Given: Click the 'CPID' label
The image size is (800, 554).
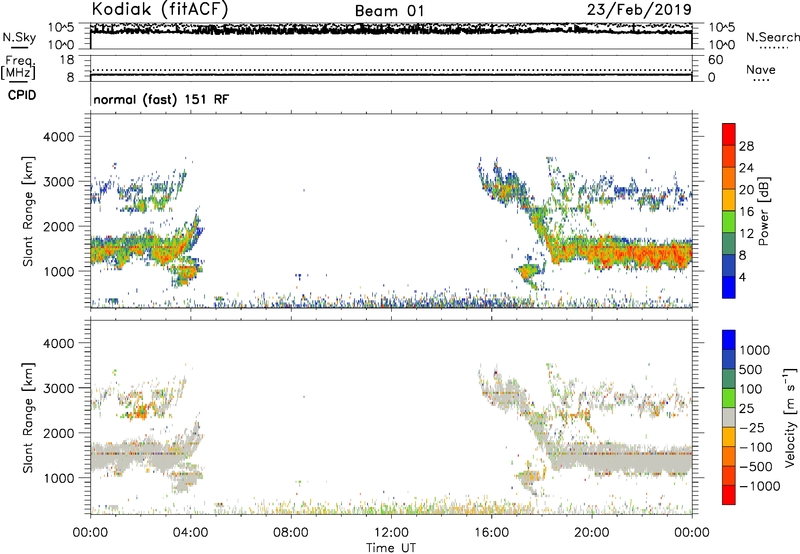Looking at the screenshot, I should [x=22, y=95].
